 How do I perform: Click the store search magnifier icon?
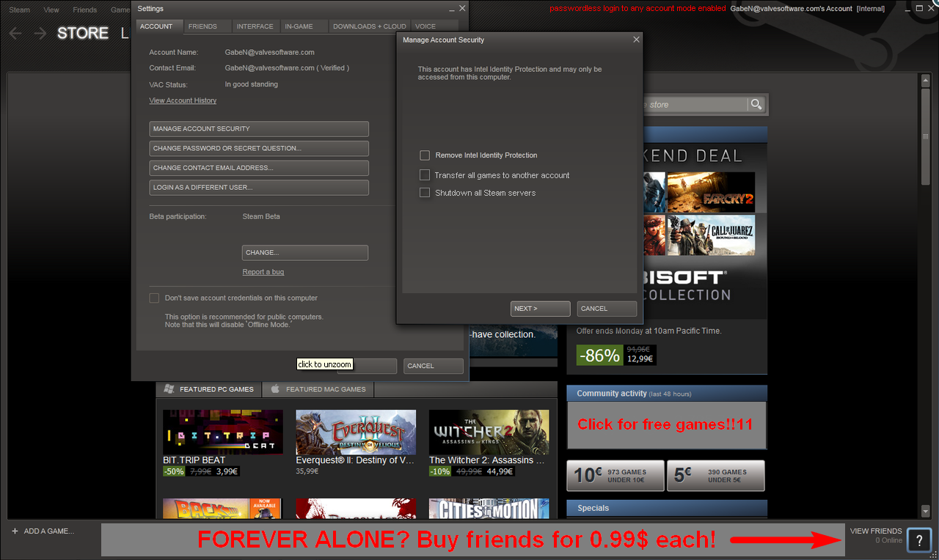756,105
